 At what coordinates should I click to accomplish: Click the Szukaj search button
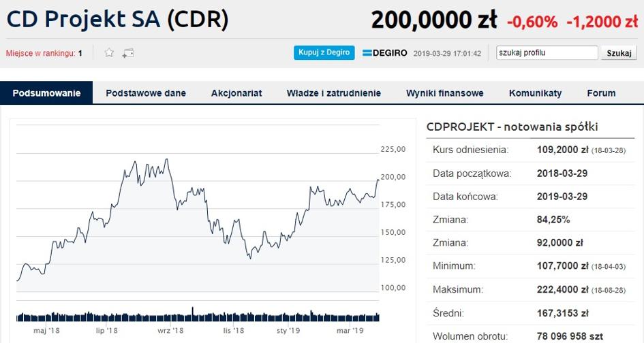pyautogui.click(x=619, y=53)
